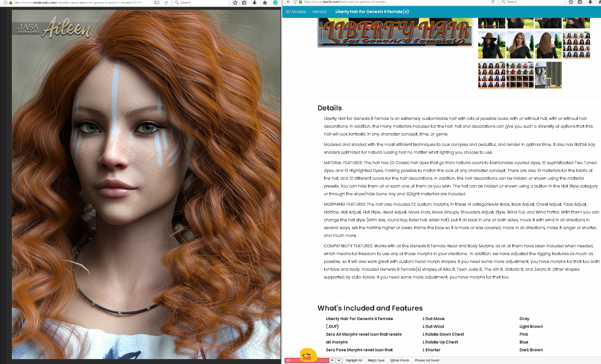Image resolution: width=601 pixels, height=364 pixels.
Task: Open downloads arrow in left browser toolbar
Action: [255, 3]
